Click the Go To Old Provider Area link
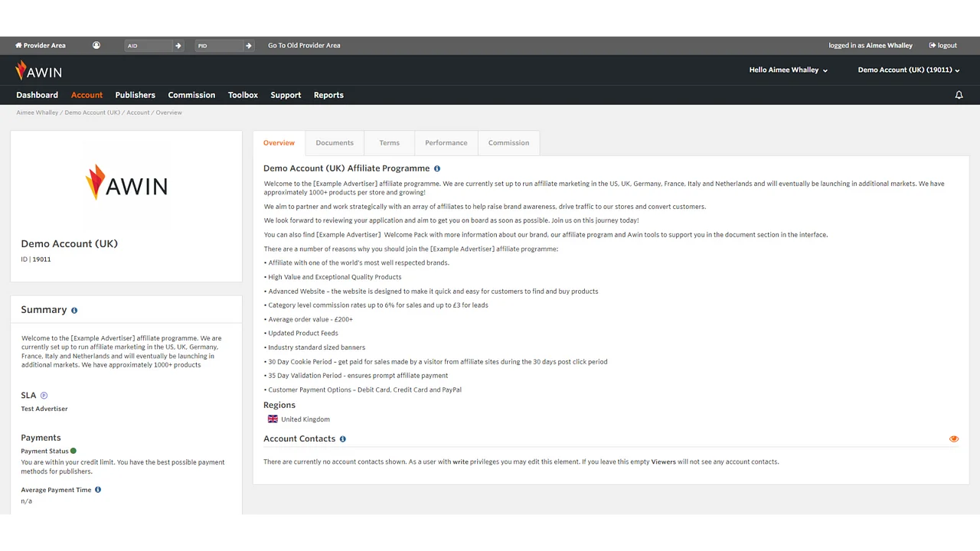 (304, 45)
